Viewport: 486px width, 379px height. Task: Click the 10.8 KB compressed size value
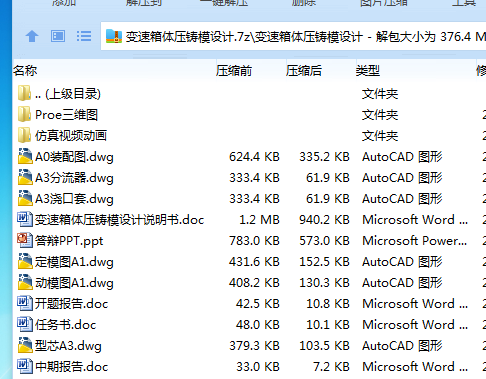(x=328, y=304)
